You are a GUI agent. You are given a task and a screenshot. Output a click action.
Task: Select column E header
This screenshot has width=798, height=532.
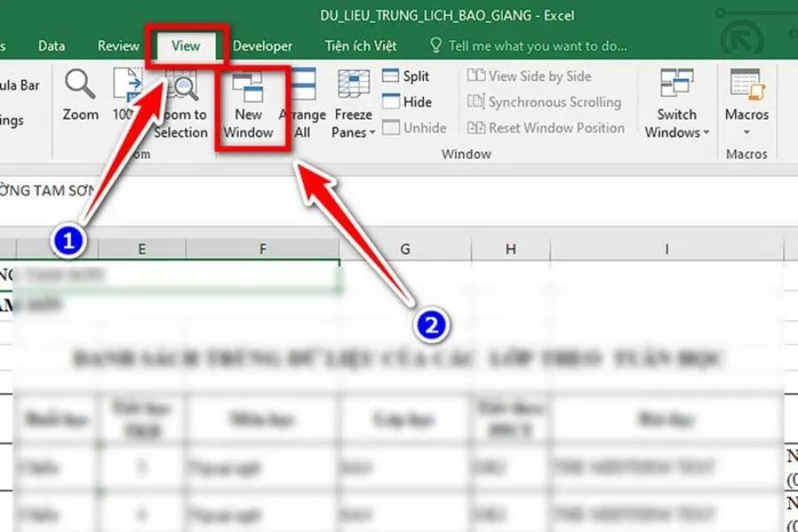point(142,249)
